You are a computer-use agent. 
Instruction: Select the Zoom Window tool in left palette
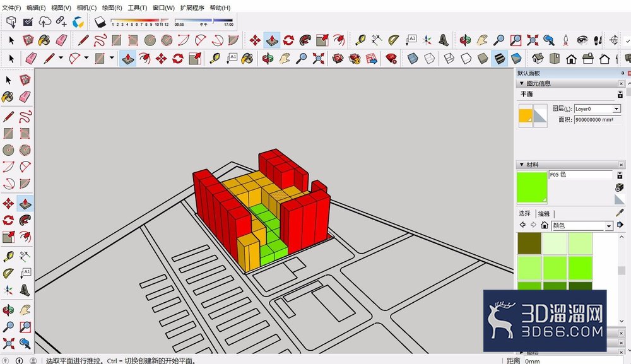[x=25, y=327]
